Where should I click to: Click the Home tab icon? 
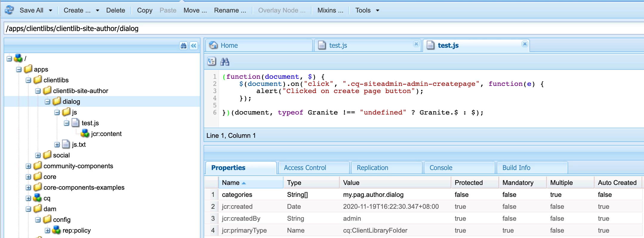coord(213,45)
